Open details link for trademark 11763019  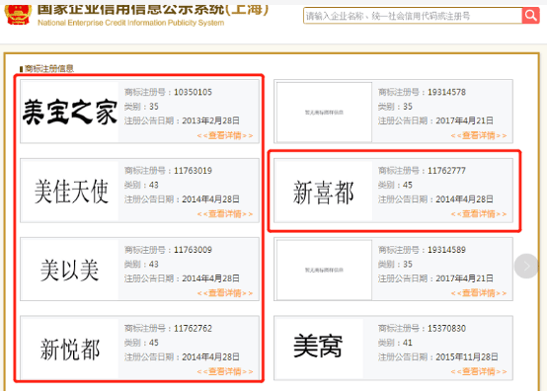[x=225, y=214]
